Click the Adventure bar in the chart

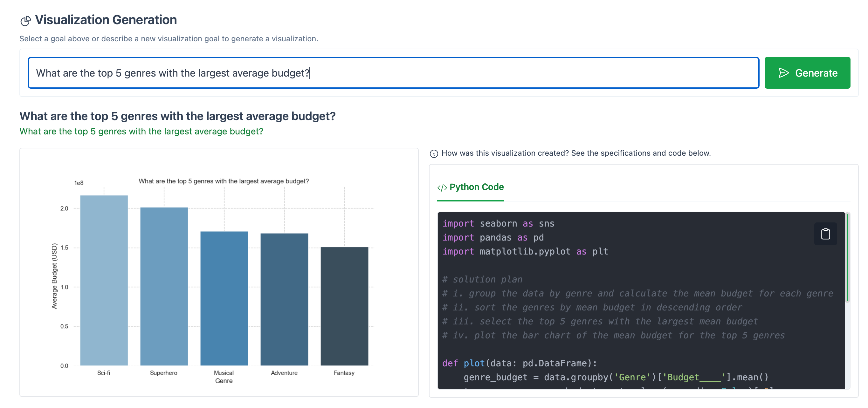[284, 299]
